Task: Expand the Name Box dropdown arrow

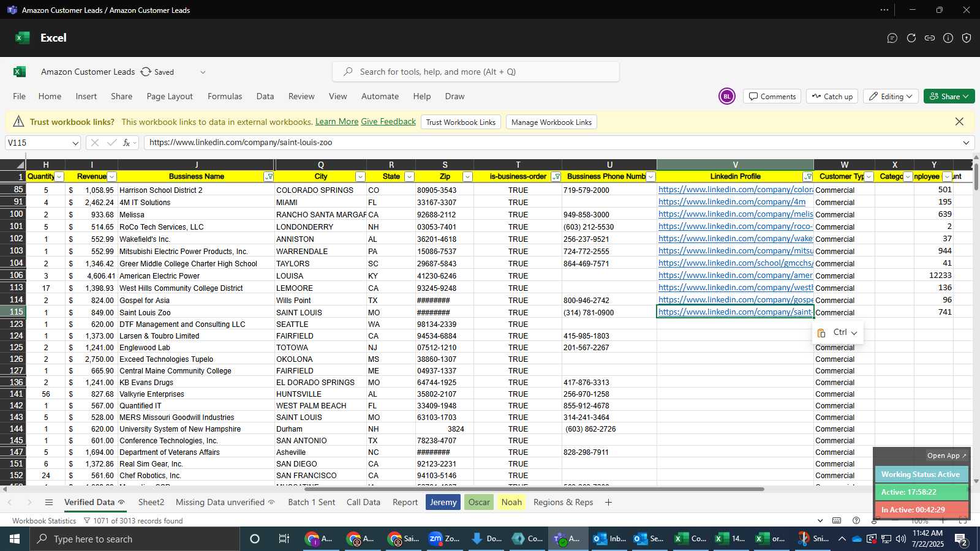Action: point(75,143)
